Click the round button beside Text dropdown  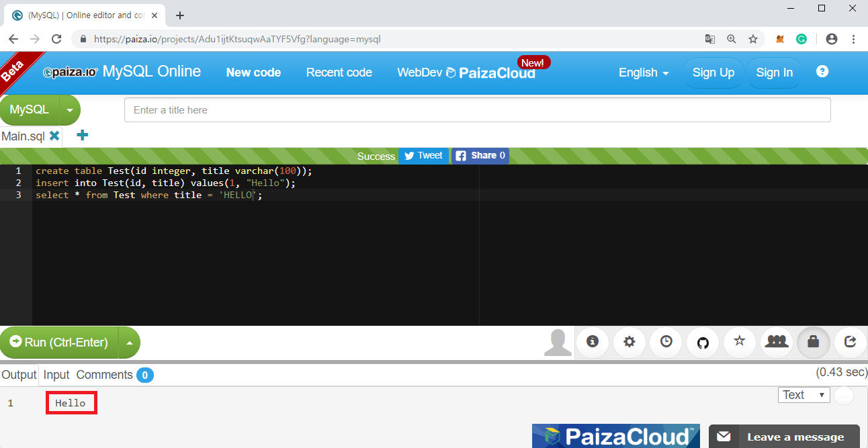[844, 396]
